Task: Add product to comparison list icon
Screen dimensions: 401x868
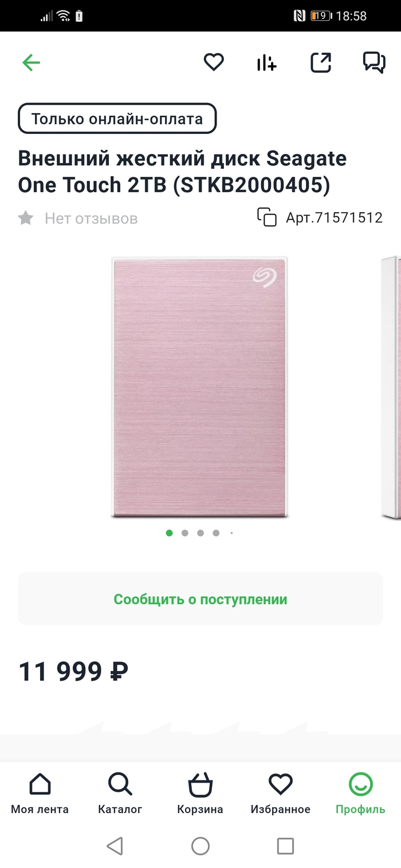Action: point(266,63)
